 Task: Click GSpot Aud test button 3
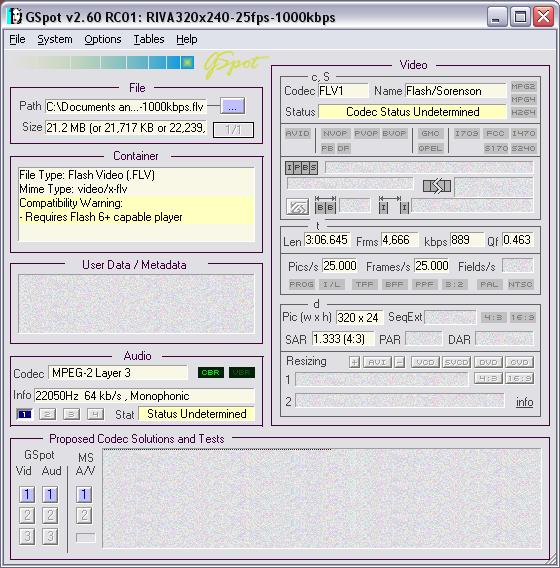50,536
